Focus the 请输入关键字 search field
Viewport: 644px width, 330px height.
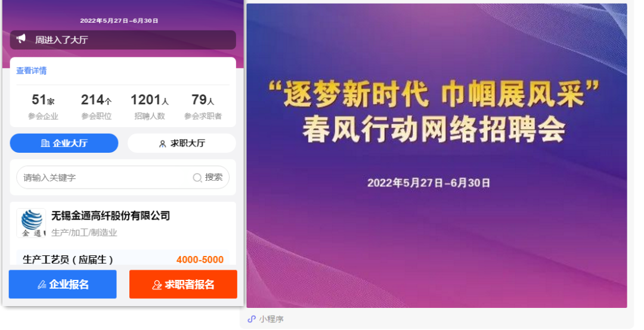click(x=123, y=178)
